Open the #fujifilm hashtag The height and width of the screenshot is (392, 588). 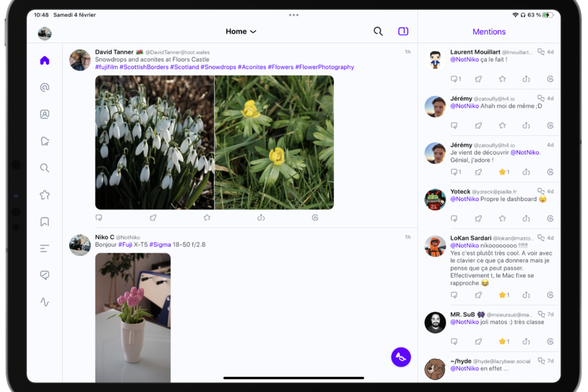[x=106, y=67]
